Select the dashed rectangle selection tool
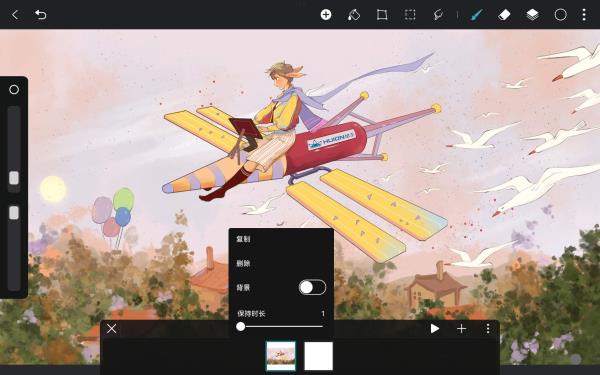The height and width of the screenshot is (375, 600). (410, 15)
